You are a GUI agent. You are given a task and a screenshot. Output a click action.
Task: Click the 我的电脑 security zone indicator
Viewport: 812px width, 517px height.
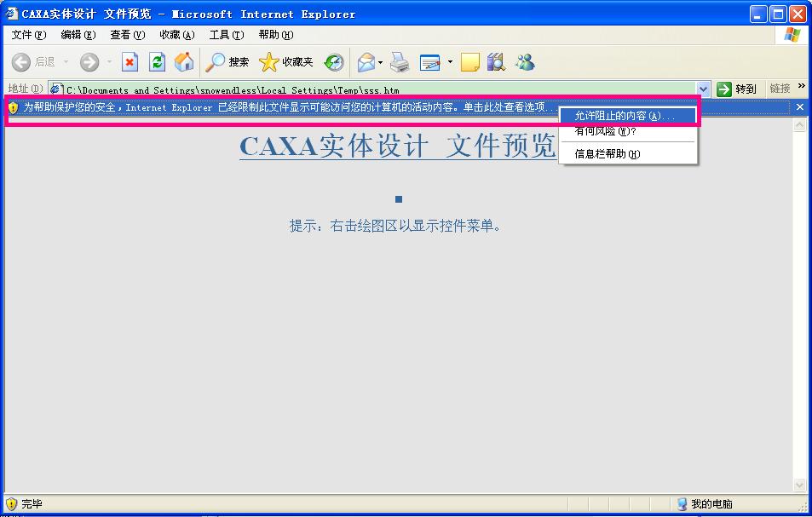(x=705, y=504)
